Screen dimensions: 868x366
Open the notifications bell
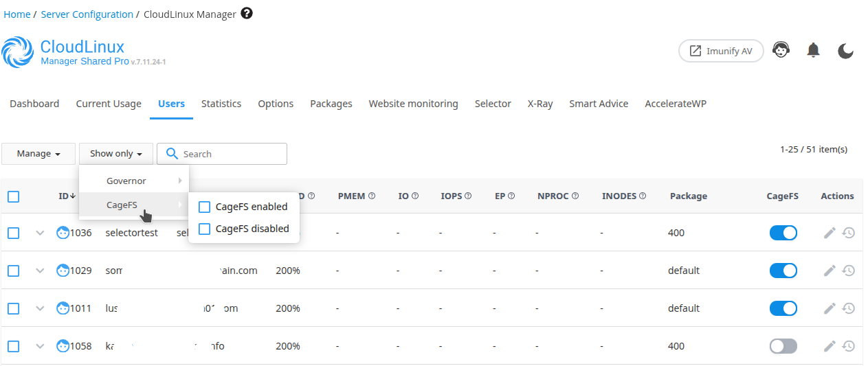point(813,50)
